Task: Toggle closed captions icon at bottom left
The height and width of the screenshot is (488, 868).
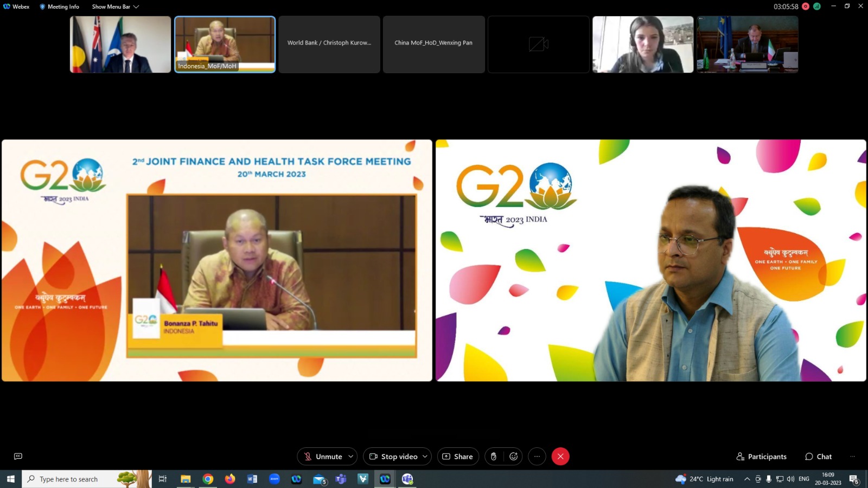Action: (18, 457)
